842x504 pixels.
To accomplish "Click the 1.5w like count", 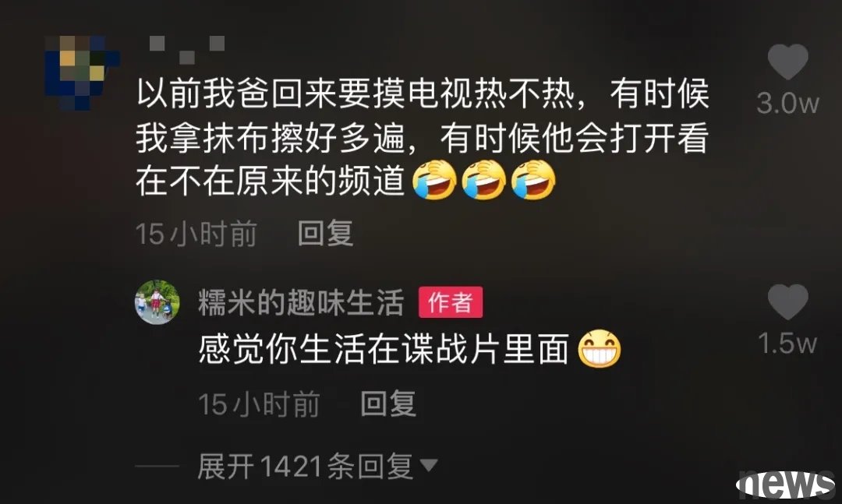I will coord(787,343).
